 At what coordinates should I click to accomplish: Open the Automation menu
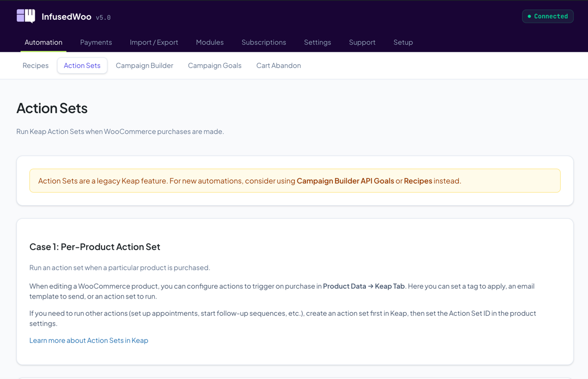click(43, 42)
